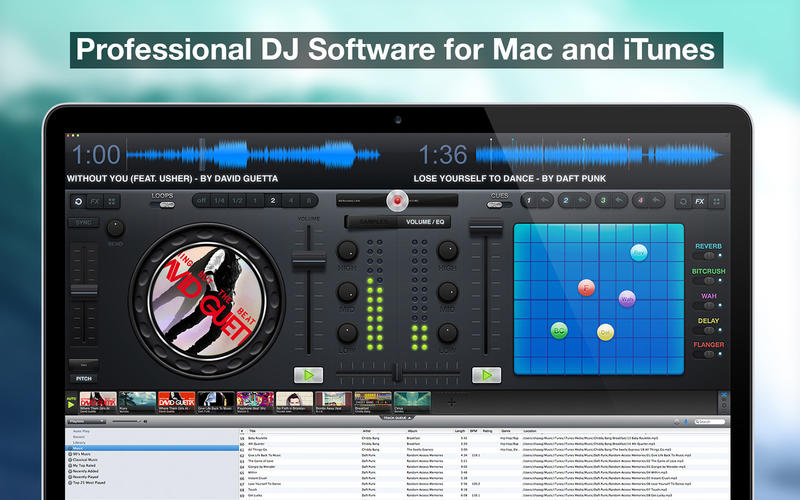Play the left deck
The width and height of the screenshot is (800, 500).
tap(308, 375)
